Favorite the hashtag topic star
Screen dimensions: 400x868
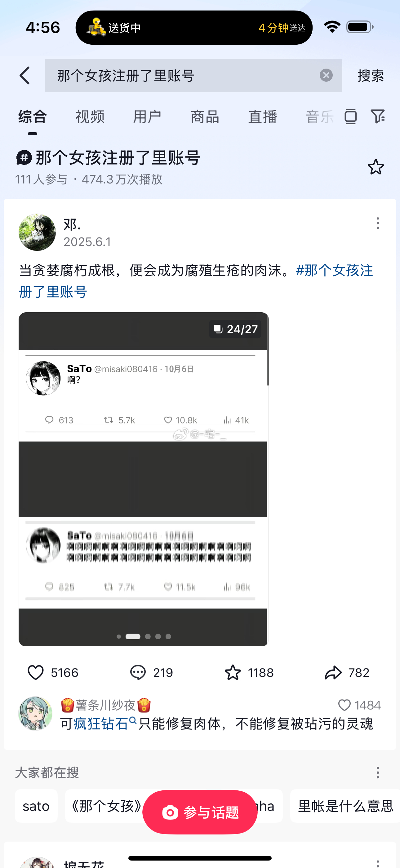[x=376, y=167]
